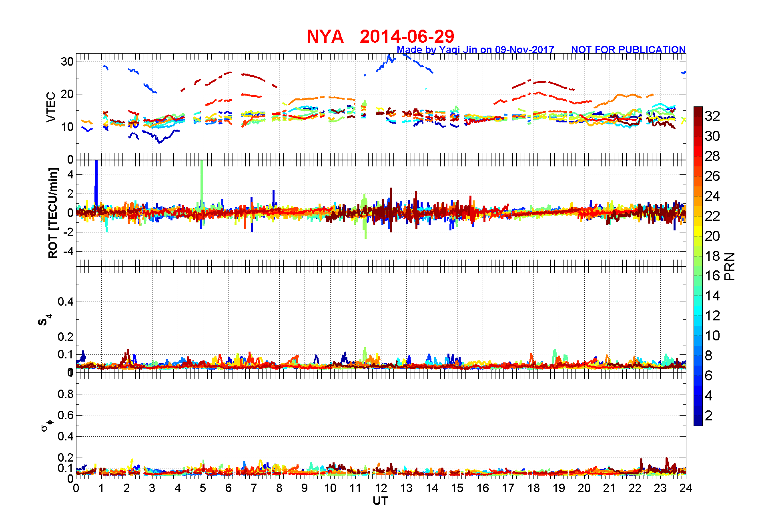The height and width of the screenshot is (532, 762).
Task: Select the hour 5 tick on UT axis
Action: [x=203, y=488]
